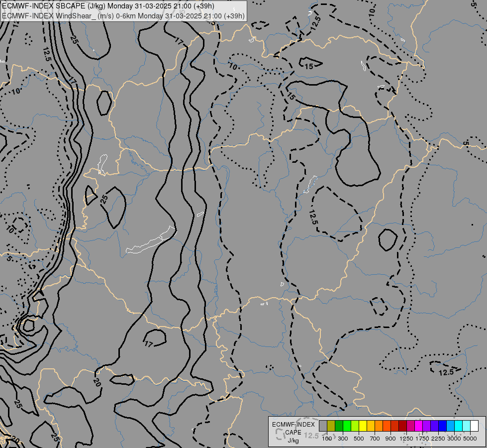Select the legend value 1750
The width and height of the screenshot is (487, 448).
[422, 439]
